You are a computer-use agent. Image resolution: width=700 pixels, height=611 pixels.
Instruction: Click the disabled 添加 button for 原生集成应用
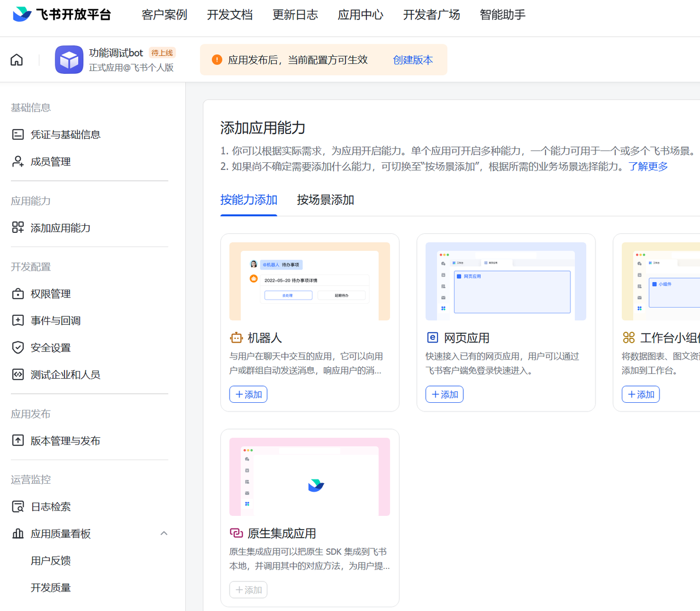(x=248, y=590)
